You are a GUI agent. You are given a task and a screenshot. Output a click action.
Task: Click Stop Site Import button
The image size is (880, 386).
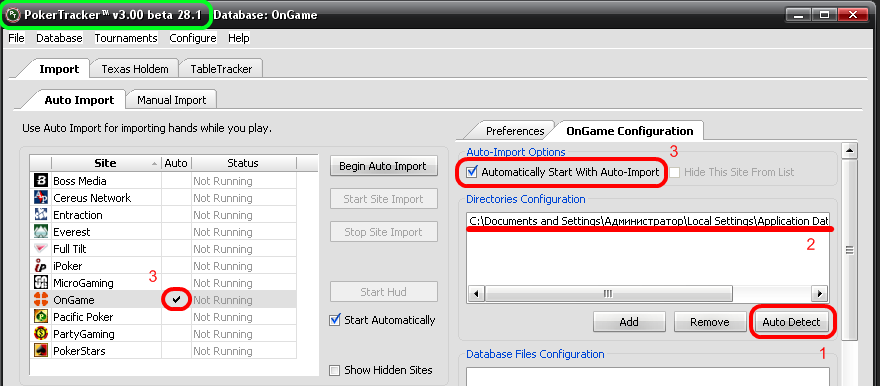tap(383, 232)
